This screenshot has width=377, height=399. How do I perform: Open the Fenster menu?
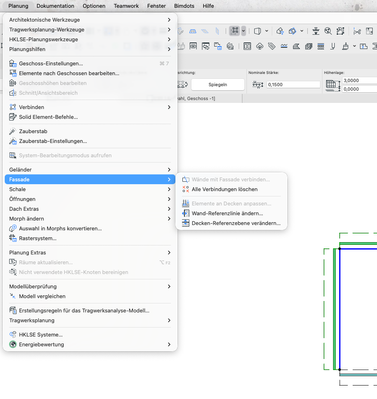(x=156, y=6)
